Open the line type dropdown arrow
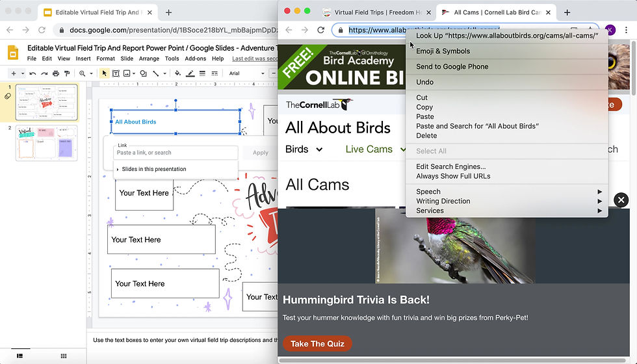The width and height of the screenshot is (637, 364). pyautogui.click(x=164, y=73)
